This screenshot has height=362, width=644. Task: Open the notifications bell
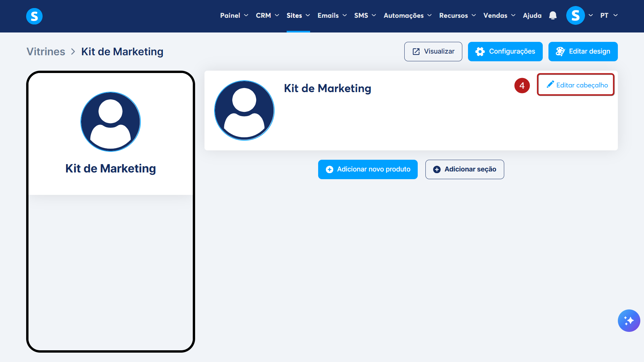pos(553,15)
